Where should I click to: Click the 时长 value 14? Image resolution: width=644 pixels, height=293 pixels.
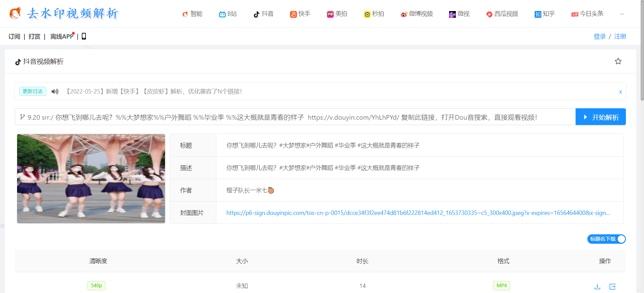point(362,286)
